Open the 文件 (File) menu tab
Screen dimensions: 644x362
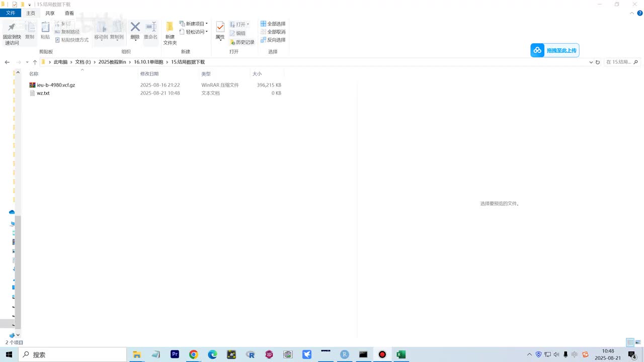[x=11, y=13]
